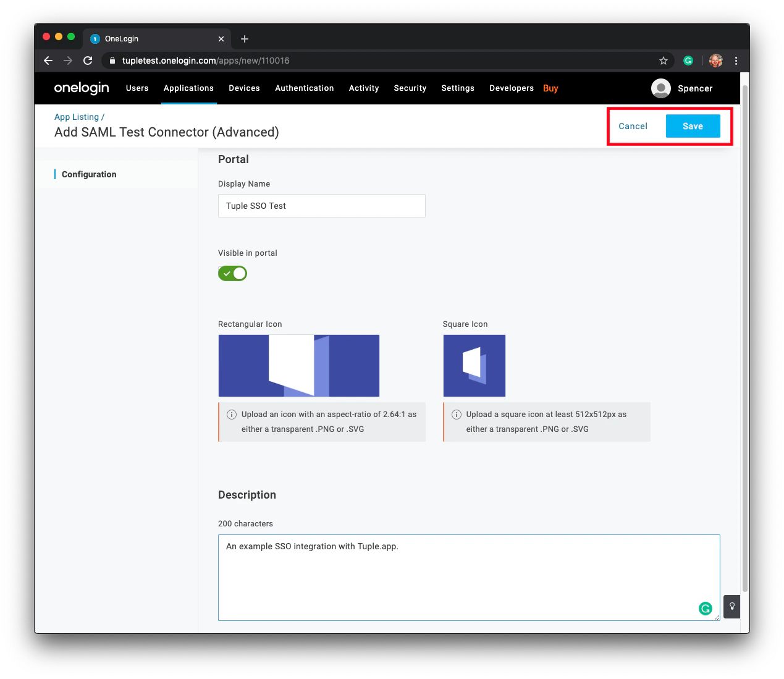Reload the current page
The image size is (784, 679).
click(x=88, y=61)
